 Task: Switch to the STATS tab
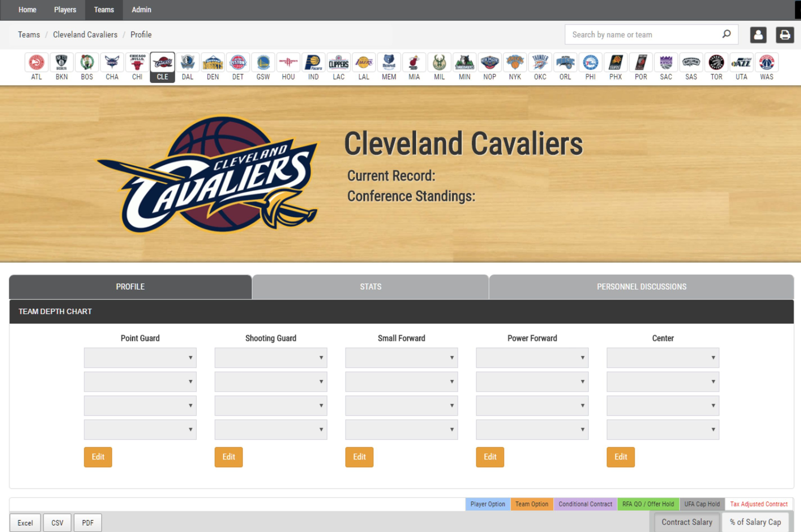point(370,287)
